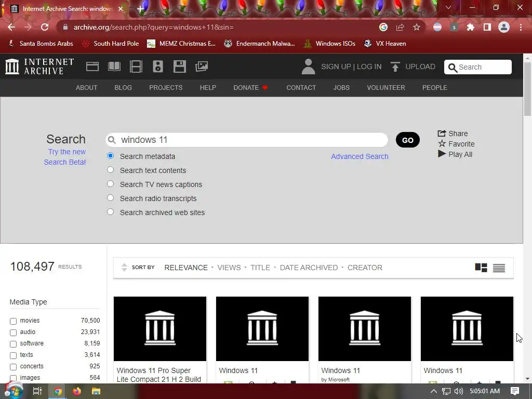This screenshot has width=532, height=399.
Task: Check the movies media type filter
Action: tap(13, 321)
